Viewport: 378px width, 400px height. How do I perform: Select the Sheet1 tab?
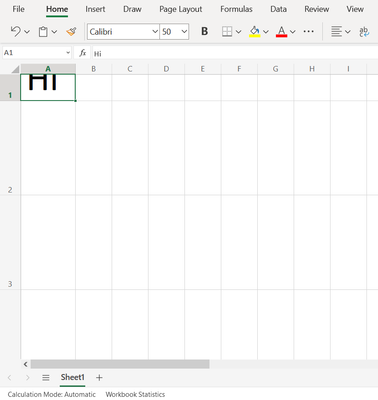[73, 377]
